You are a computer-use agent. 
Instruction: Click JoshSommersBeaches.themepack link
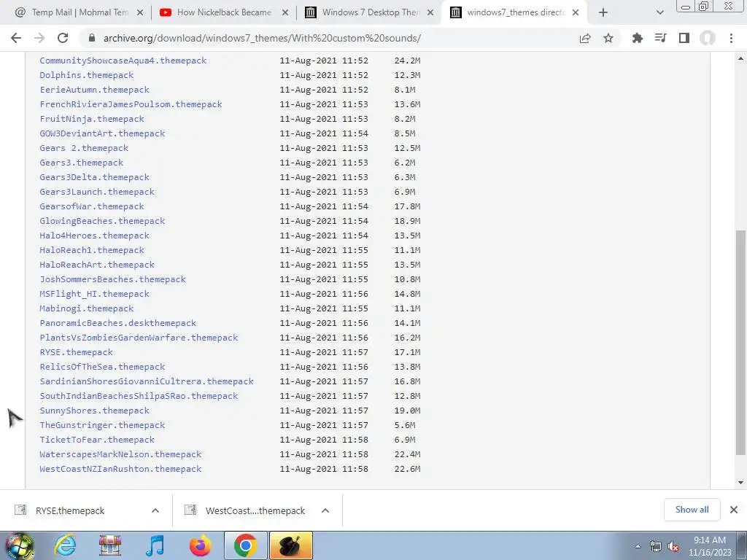[113, 279]
